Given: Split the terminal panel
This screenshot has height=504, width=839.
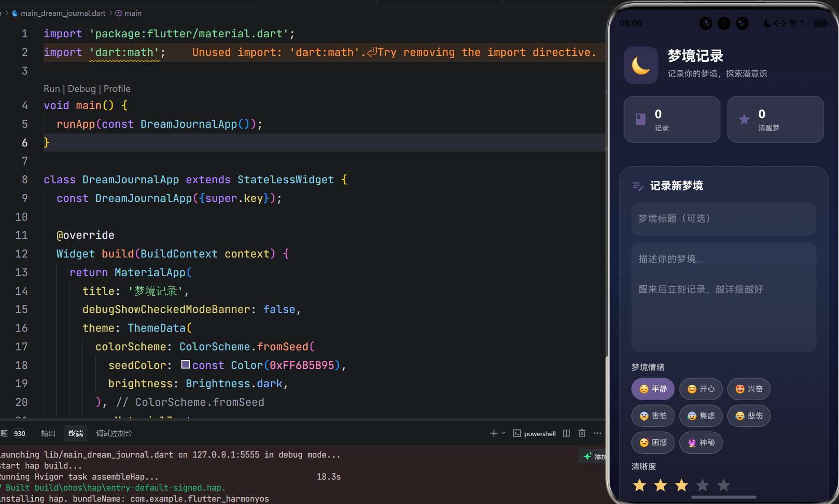Looking at the screenshot, I should click(x=567, y=433).
